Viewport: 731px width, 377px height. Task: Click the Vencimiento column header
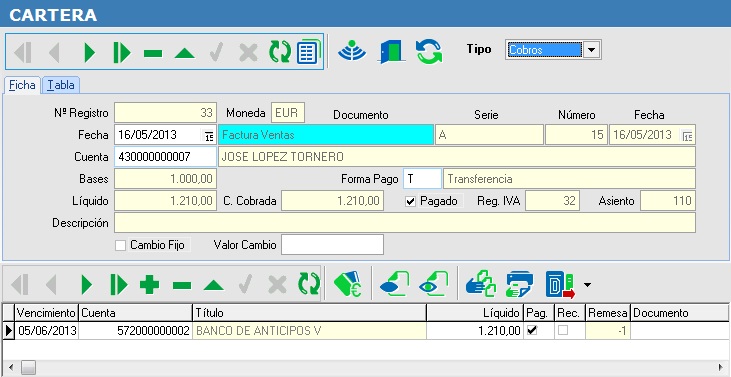point(47,313)
